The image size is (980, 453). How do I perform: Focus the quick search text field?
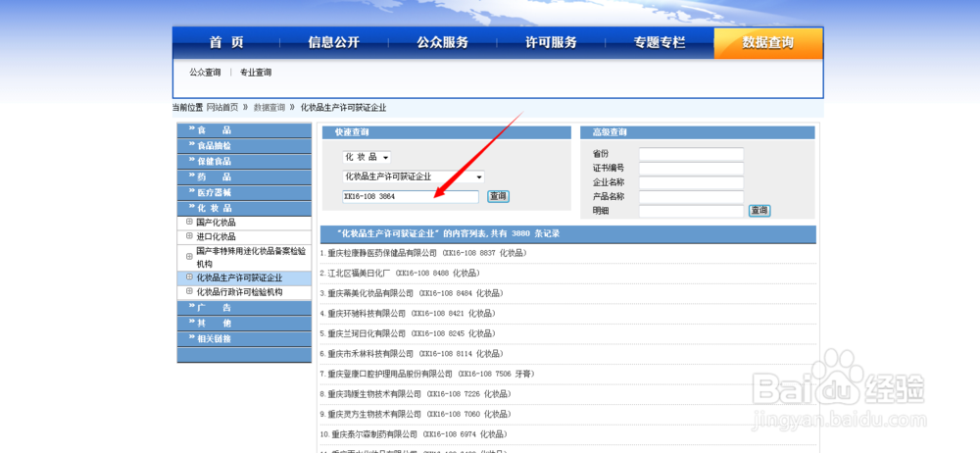pos(411,196)
